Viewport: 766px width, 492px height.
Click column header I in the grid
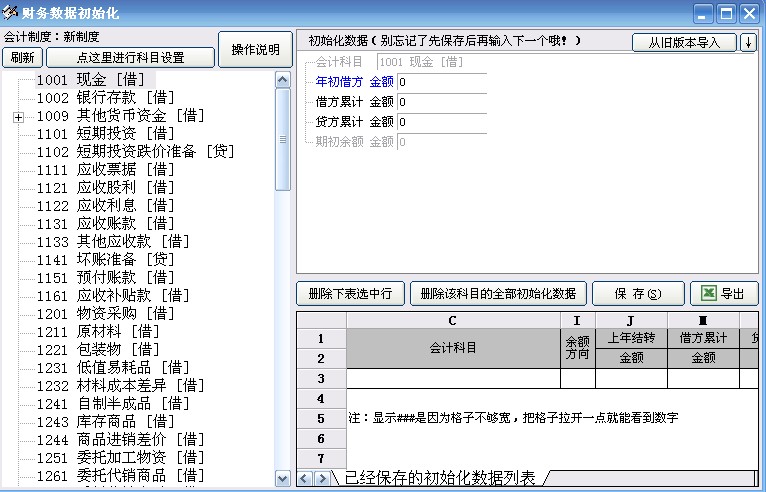(577, 321)
